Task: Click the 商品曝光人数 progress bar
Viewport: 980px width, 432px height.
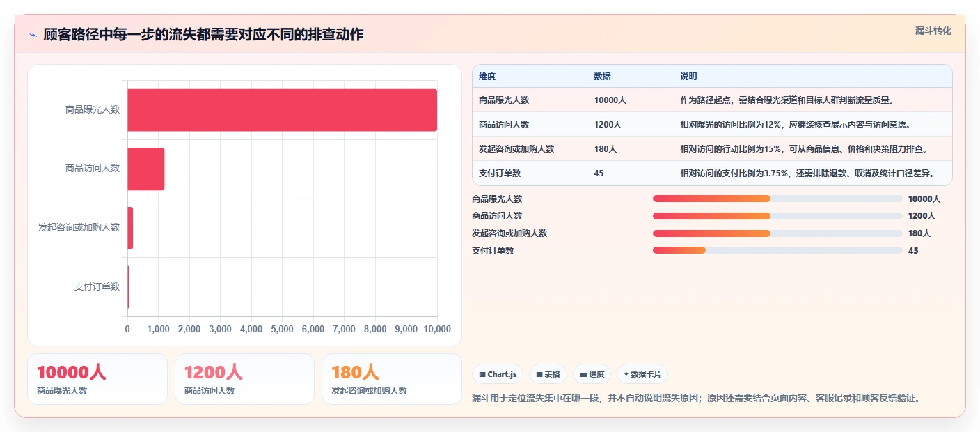Action: tap(777, 199)
